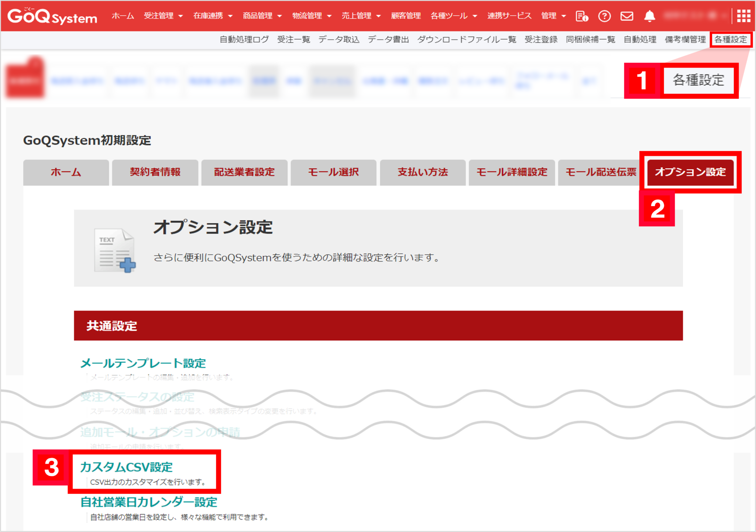Switch to the モール選択 tab
756x532 pixels.
click(333, 172)
